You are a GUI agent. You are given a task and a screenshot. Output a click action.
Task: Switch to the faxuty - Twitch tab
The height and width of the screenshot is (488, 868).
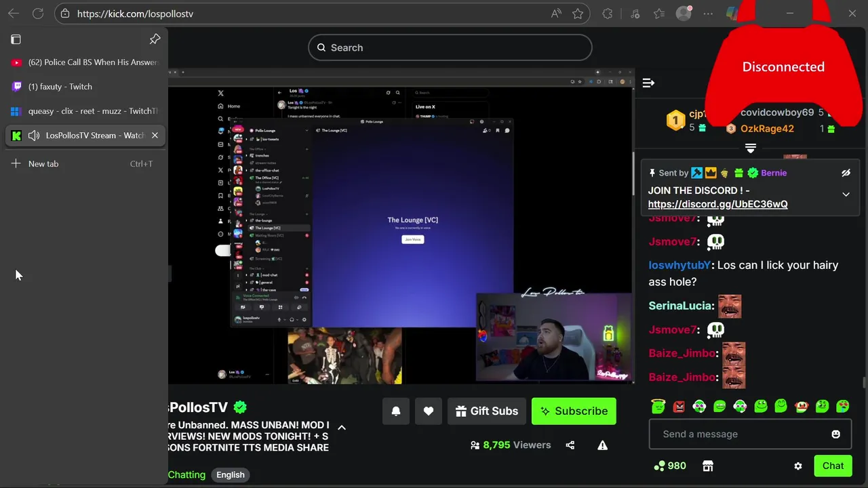84,87
